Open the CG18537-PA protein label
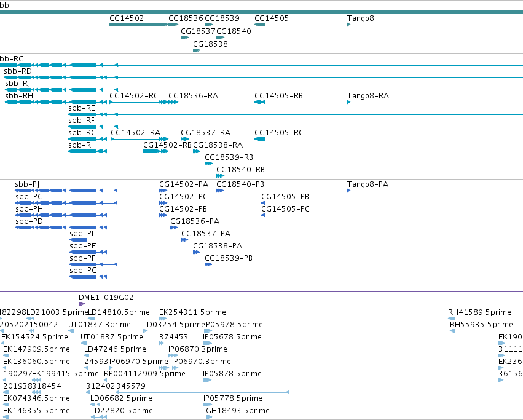Screen dimensions: 523x420 pos(206,234)
